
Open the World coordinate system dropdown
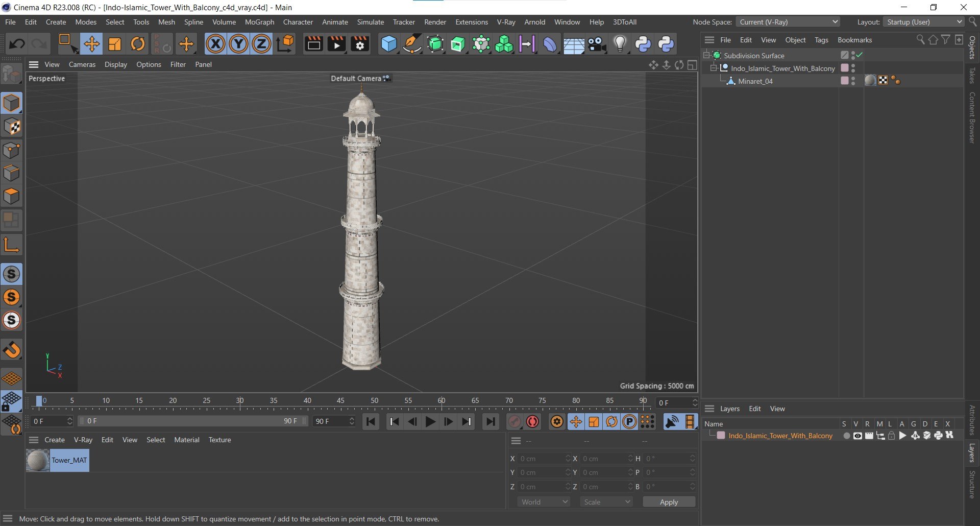point(544,502)
